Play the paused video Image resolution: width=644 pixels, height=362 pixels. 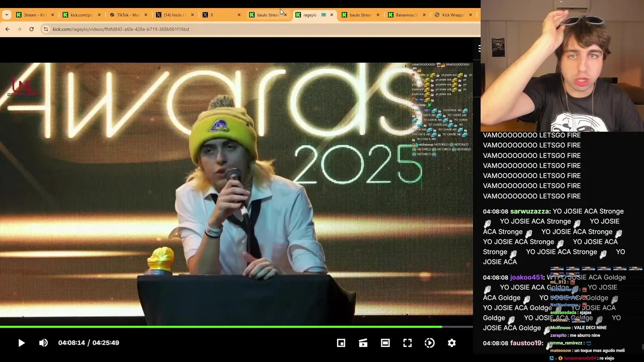[21, 343]
